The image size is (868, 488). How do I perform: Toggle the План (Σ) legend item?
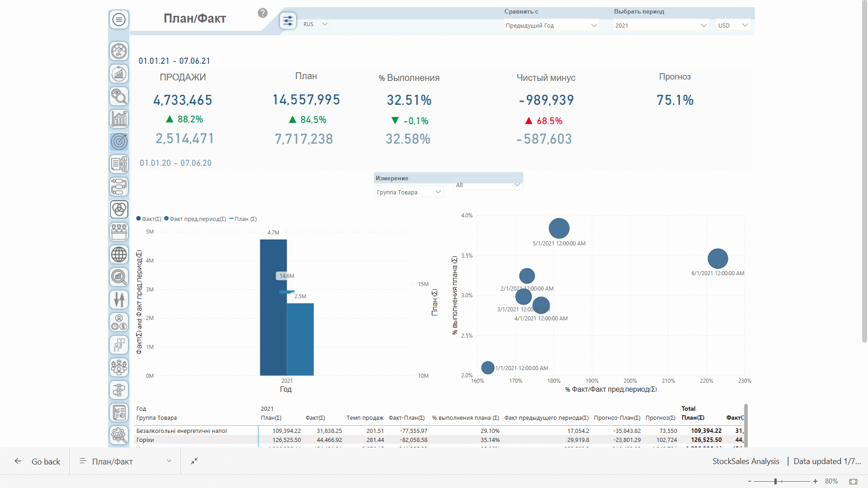243,219
